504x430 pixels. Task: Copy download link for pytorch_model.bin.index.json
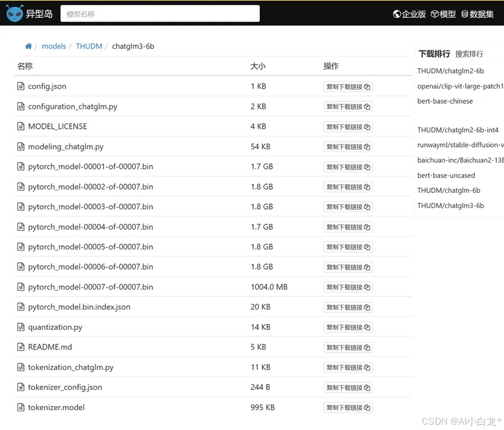348,307
